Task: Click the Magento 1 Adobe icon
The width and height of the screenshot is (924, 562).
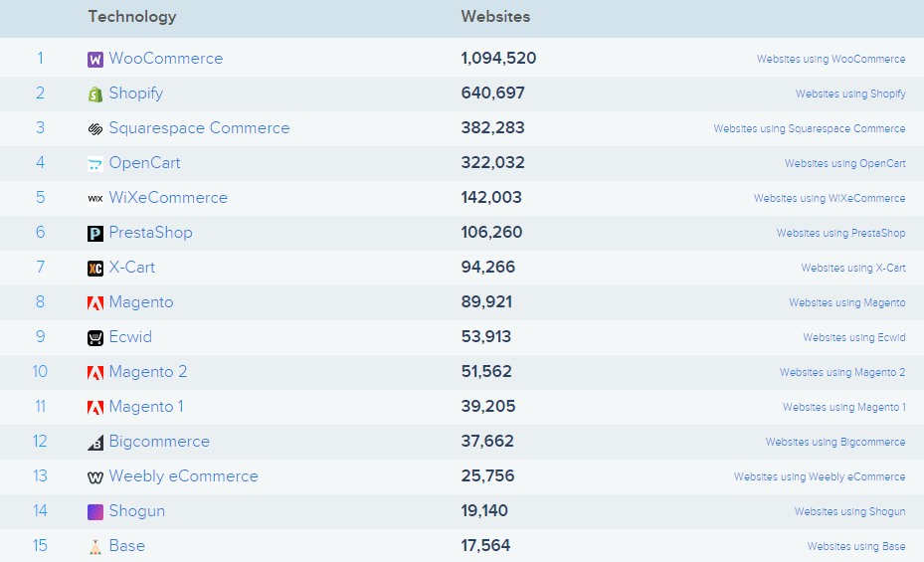Action: (94, 407)
